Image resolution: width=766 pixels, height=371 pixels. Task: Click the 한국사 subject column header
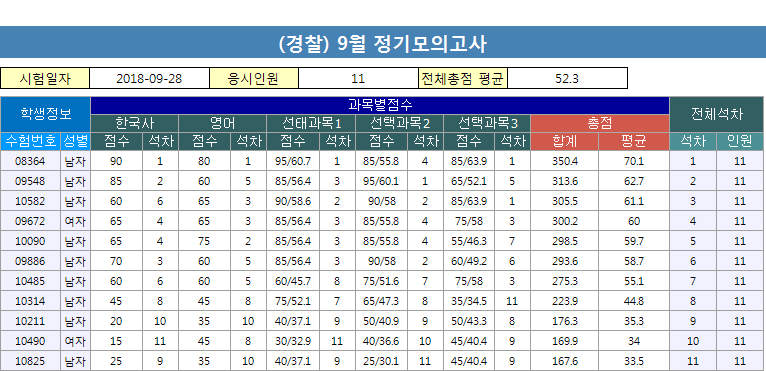click(x=135, y=123)
